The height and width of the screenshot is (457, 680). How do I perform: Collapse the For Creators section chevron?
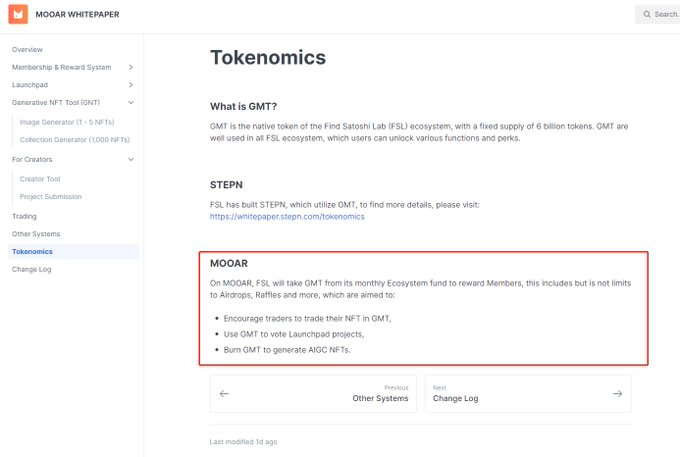pos(131,159)
